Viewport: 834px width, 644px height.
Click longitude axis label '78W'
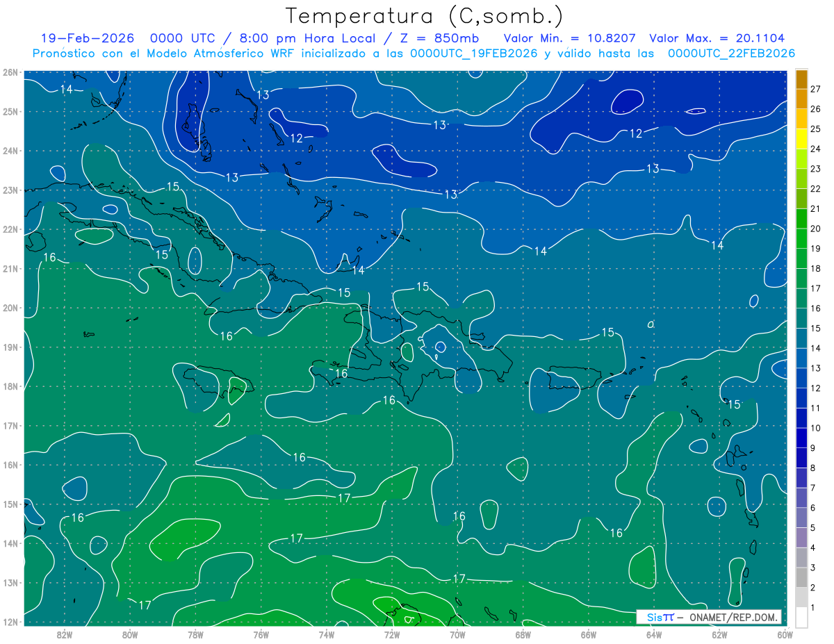click(195, 634)
